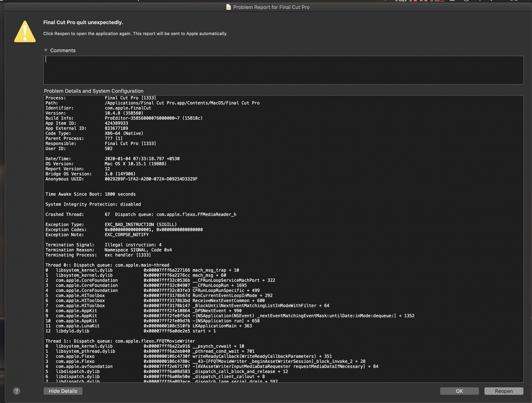This screenshot has width=532, height=403.
Task: Click the ReceiveNextEventCommon + 600 frame
Action: point(155,301)
